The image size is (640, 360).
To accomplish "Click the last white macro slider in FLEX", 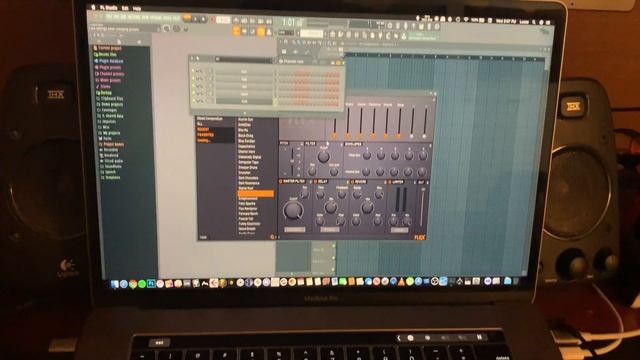I will pyautogui.click(x=425, y=122).
